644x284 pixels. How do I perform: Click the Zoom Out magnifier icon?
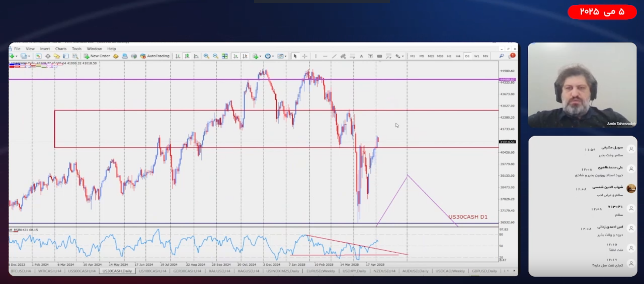tap(215, 56)
